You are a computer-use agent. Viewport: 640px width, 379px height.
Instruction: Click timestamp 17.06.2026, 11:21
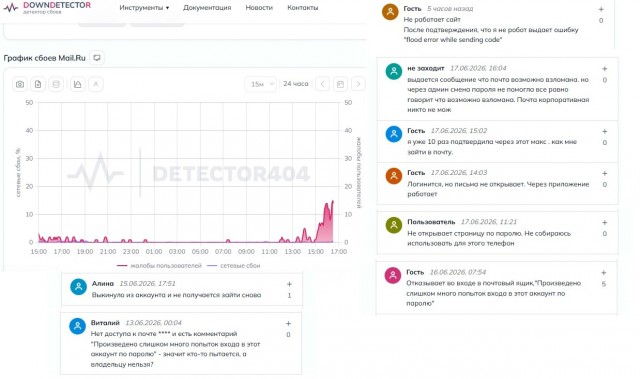coord(489,222)
